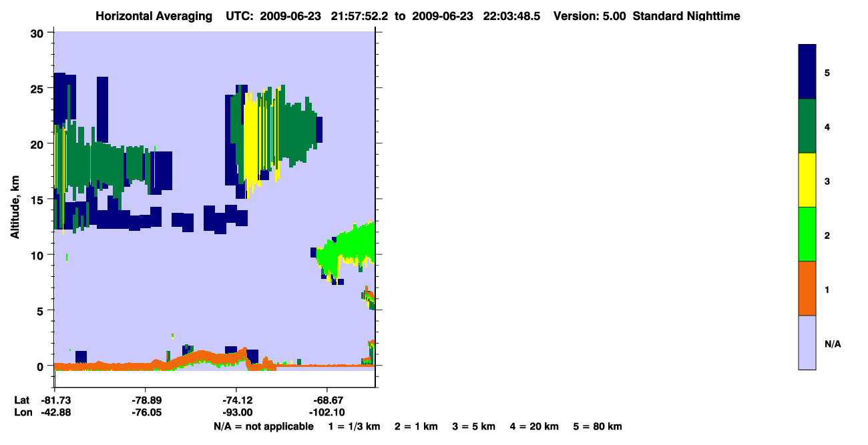868x445 pixels.
Task: Click the '2 = 1 km' legend note
Action: (x=416, y=426)
